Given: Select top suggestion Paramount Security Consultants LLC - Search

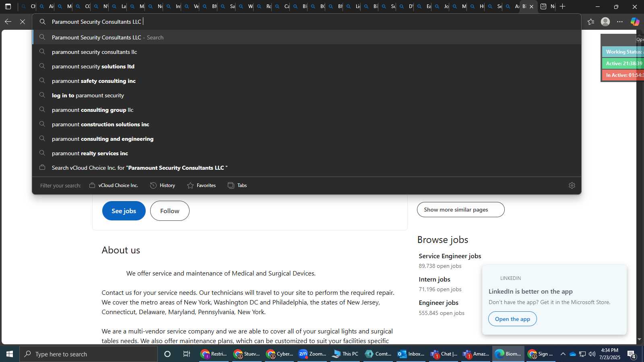Looking at the screenshot, I should pyautogui.click(x=307, y=37).
